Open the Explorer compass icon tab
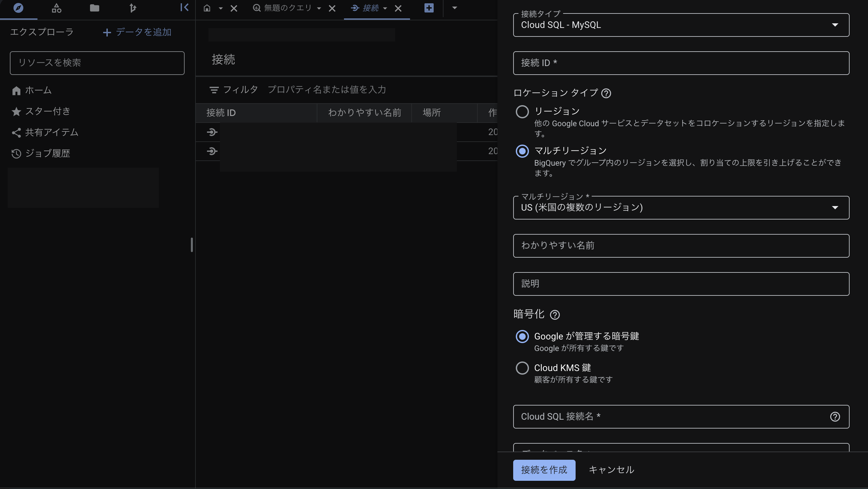Screen dimensions: 868x489 point(18,8)
